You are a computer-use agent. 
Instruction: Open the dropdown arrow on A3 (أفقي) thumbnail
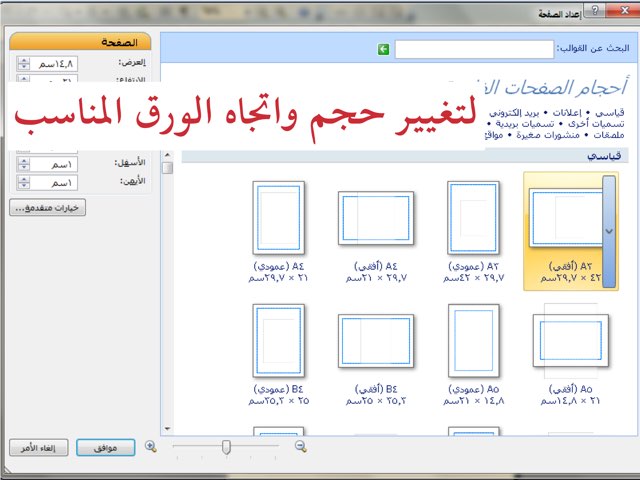(x=609, y=231)
